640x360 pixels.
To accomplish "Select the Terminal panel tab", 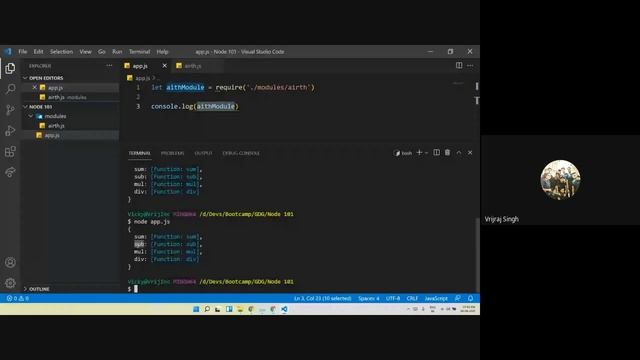I will (x=140, y=153).
